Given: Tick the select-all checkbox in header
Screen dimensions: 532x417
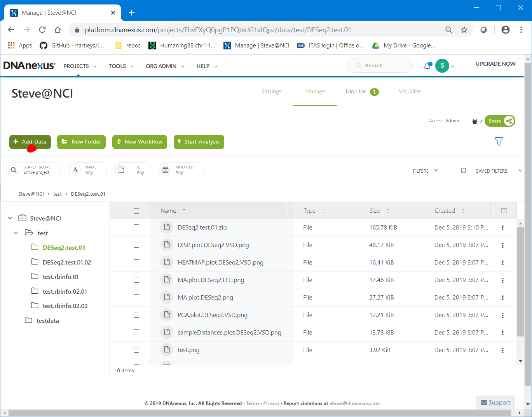Looking at the screenshot, I should pyautogui.click(x=136, y=211).
